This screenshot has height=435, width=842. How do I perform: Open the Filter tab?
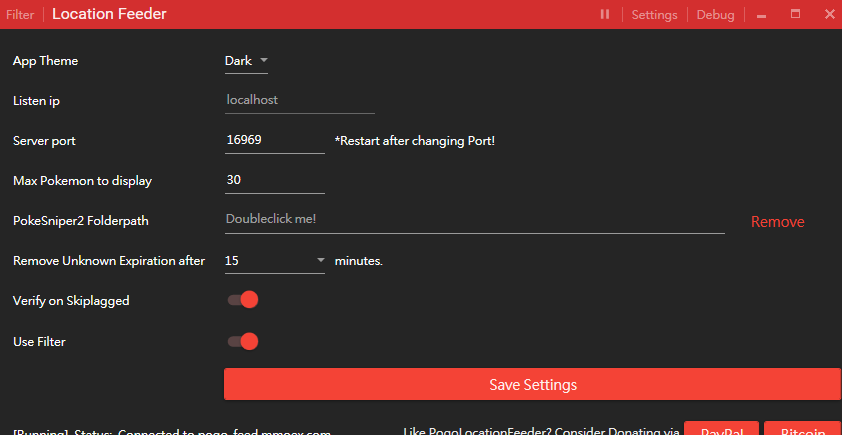coord(19,15)
